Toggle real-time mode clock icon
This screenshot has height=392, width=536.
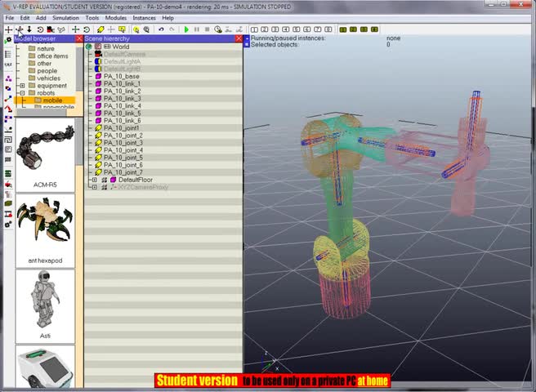[x=217, y=29]
